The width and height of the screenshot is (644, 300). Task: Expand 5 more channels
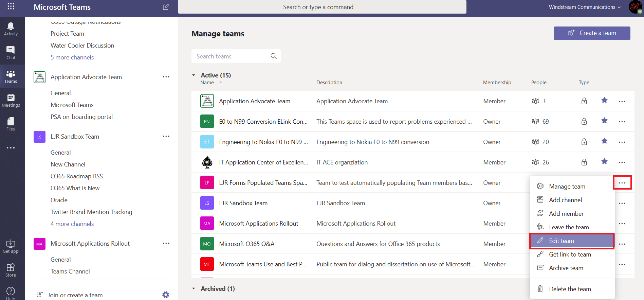(72, 57)
